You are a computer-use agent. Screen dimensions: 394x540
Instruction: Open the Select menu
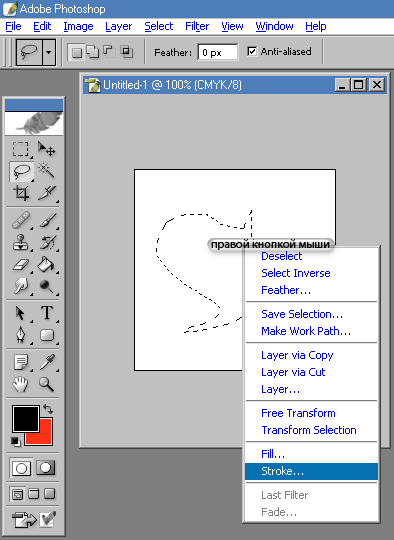click(158, 26)
